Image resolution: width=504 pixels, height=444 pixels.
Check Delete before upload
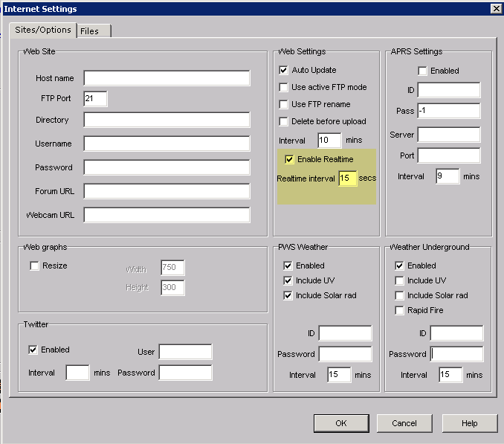[283, 121]
